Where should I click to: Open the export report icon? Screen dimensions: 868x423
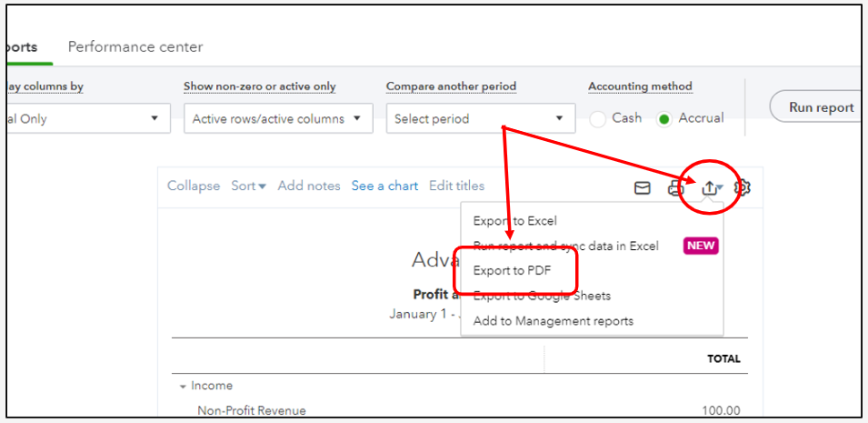712,188
